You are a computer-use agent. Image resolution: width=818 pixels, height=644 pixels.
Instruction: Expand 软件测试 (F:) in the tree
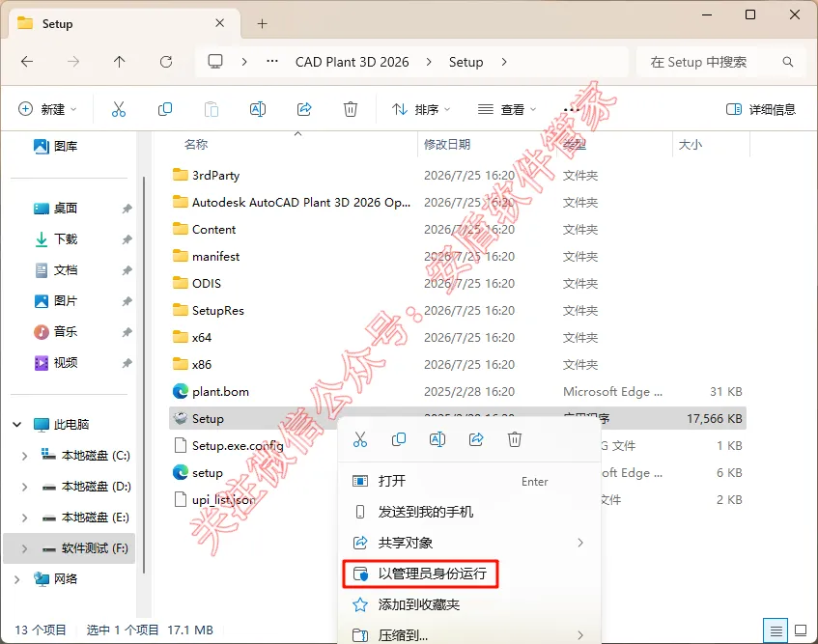point(24,548)
